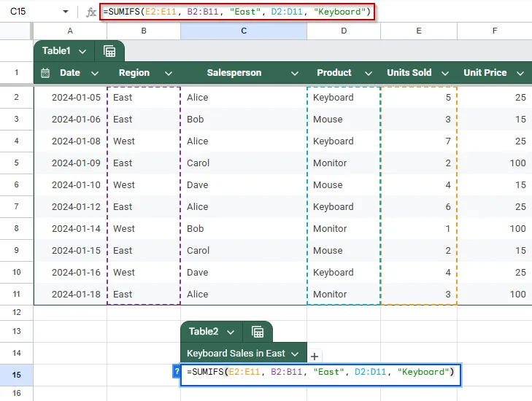
Task: Select row 16 header
Action: [x=16, y=393]
